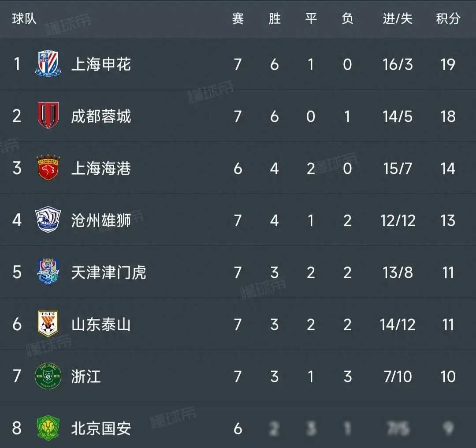476x448 pixels.
Task: Click the Beijing Guoan club badge
Action: pos(48,428)
